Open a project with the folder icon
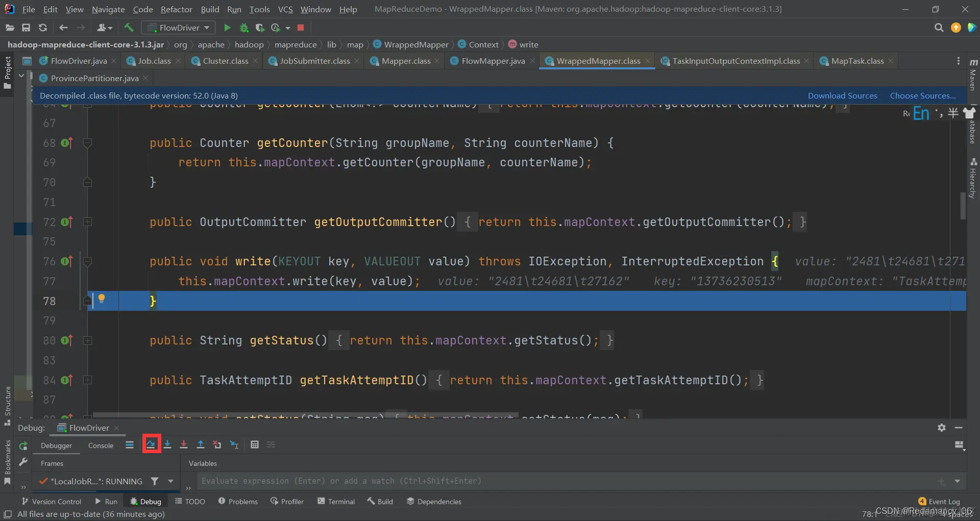The height and width of the screenshot is (521, 980). (x=10, y=28)
